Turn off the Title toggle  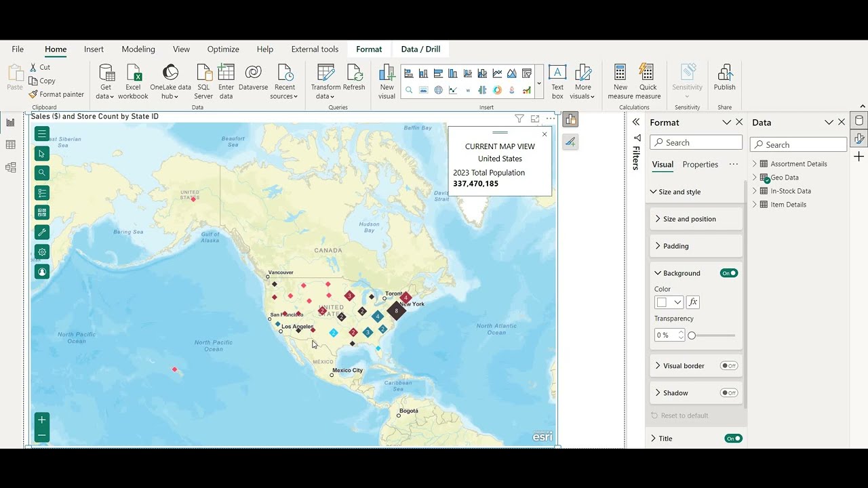(x=733, y=439)
